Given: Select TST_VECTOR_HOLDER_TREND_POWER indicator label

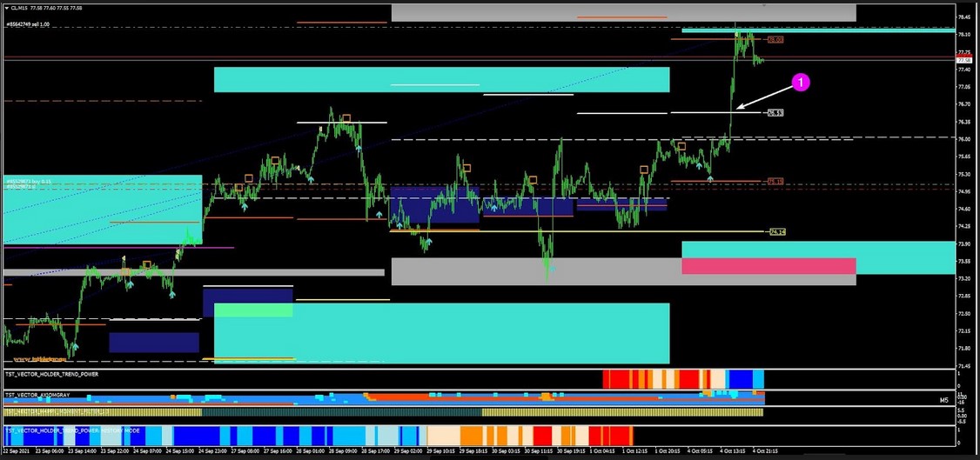Looking at the screenshot, I should [52, 374].
